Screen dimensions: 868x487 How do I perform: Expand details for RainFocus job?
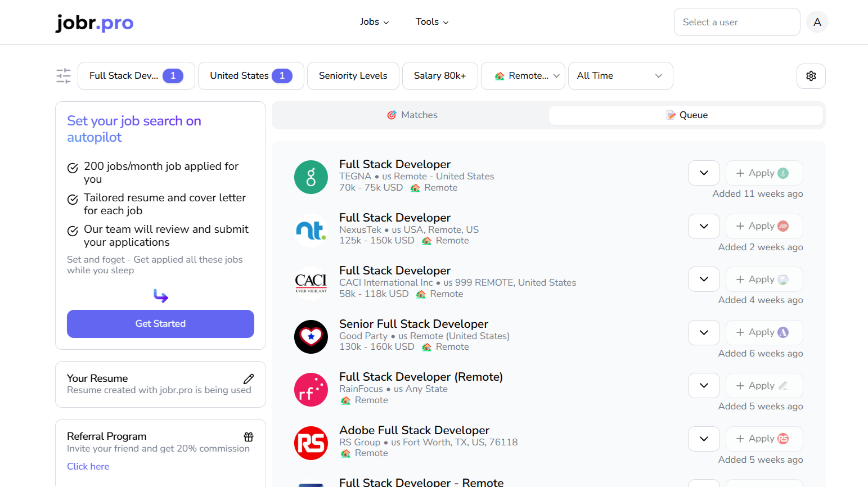tap(704, 385)
